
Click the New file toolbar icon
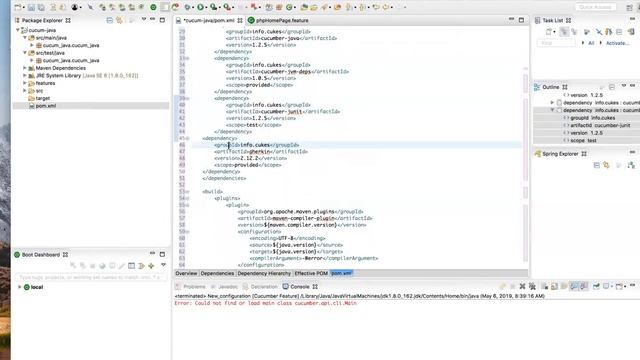[18, 7]
